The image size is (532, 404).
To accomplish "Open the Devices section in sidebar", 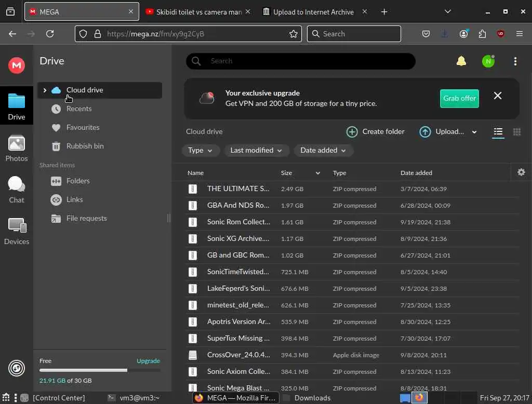I will pos(16,232).
